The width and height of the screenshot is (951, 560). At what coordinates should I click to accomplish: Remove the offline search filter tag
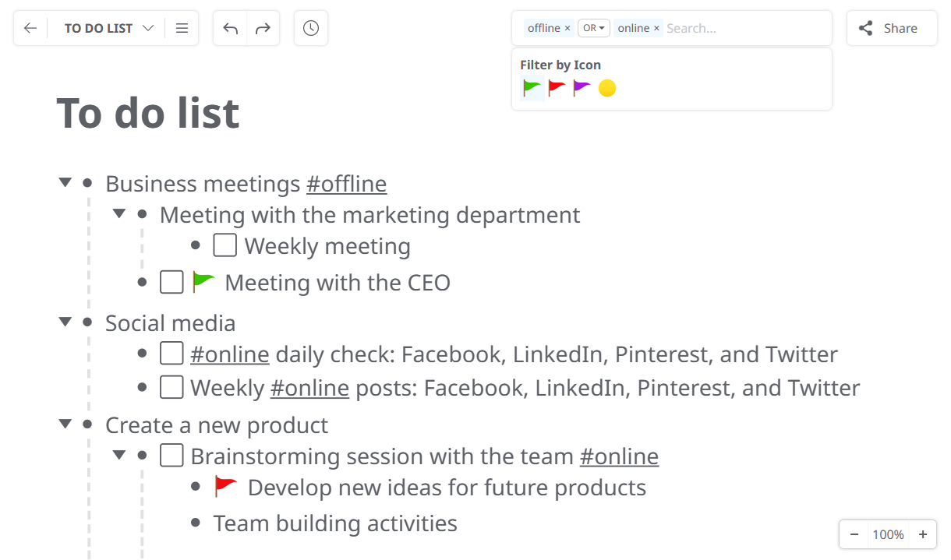[x=567, y=28]
